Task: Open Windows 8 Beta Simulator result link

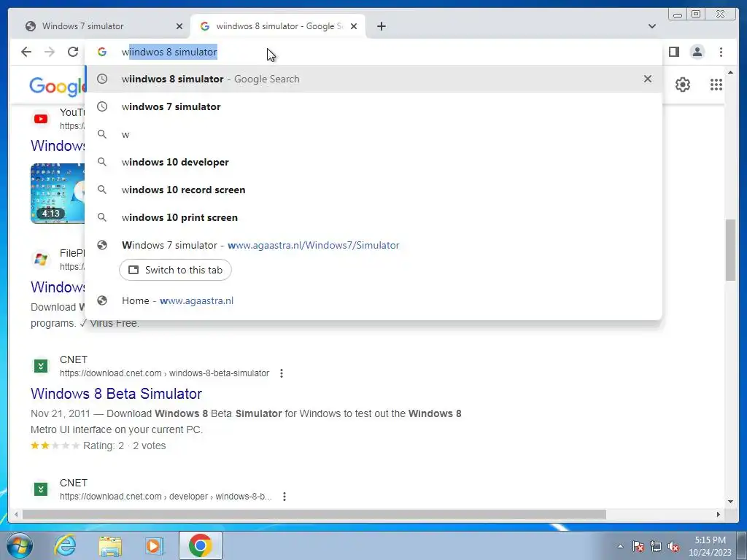Action: tap(116, 394)
